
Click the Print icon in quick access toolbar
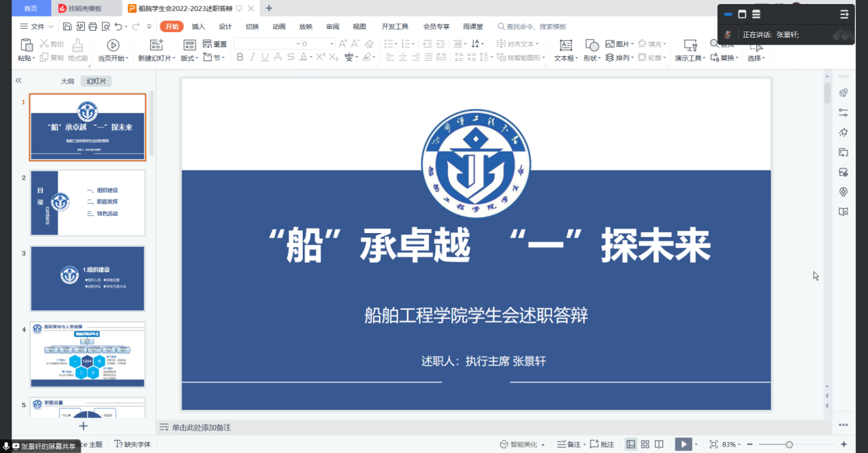pos(92,27)
